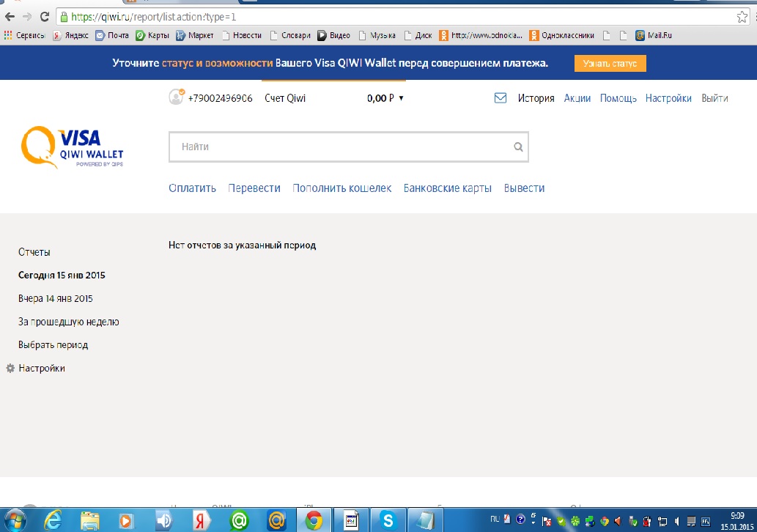This screenshot has height=532, width=757.
Task: Open the orange Mail.Ru @ taskbar icon
Action: click(276, 520)
